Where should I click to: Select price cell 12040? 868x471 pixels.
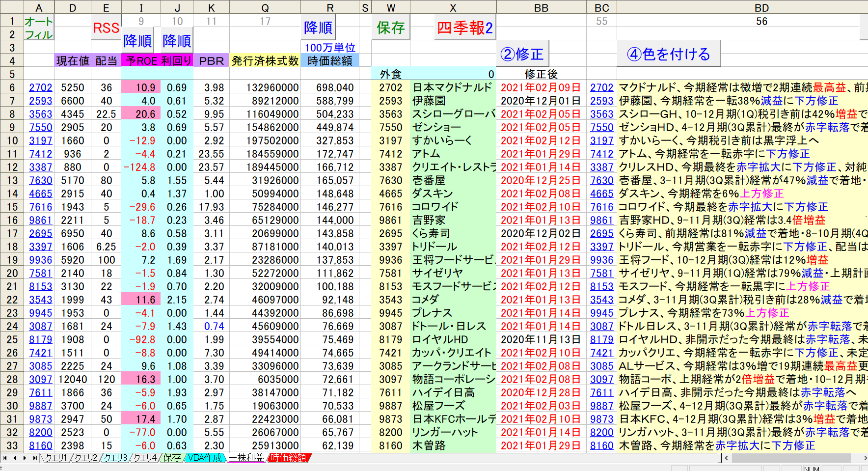click(73, 379)
